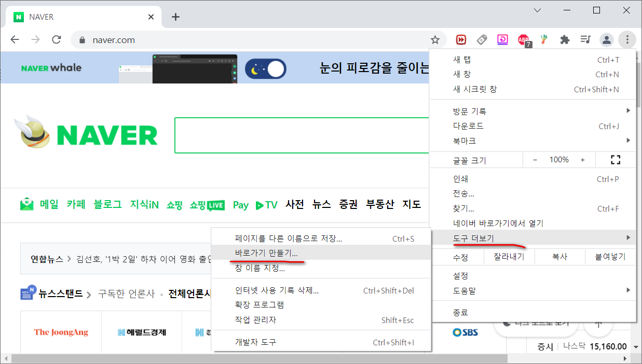Open Naver Pay link

point(240,205)
